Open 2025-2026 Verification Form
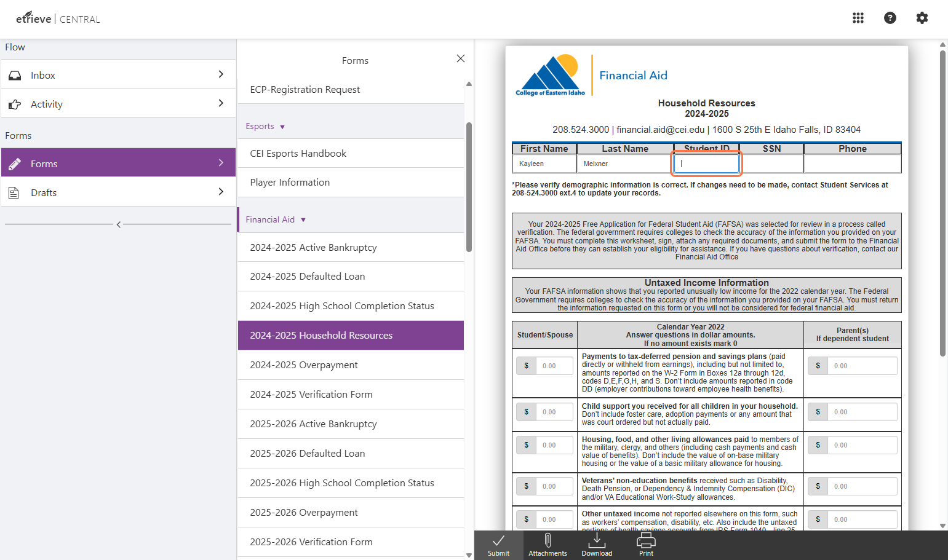Image resolution: width=948 pixels, height=560 pixels. click(351, 542)
